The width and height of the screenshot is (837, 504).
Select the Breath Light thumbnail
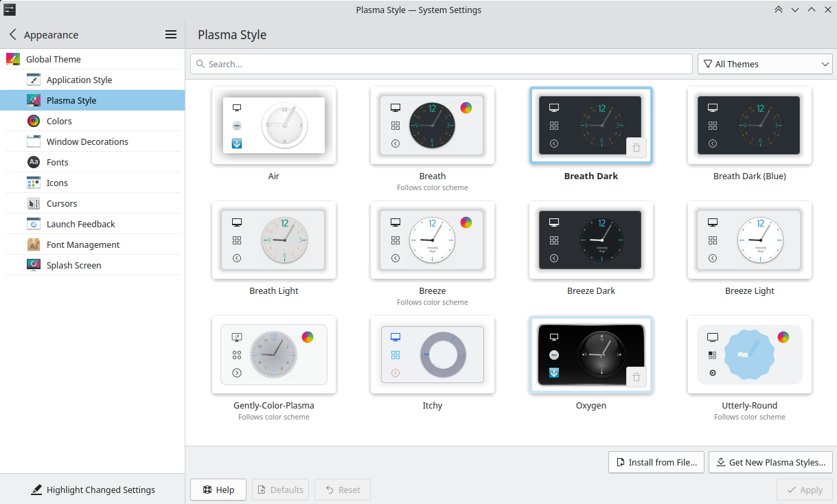[x=274, y=240]
